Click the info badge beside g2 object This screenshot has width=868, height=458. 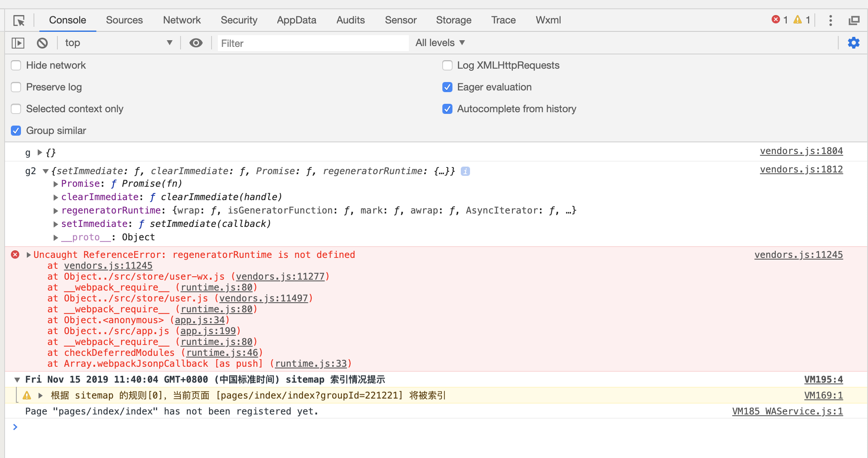pyautogui.click(x=465, y=171)
